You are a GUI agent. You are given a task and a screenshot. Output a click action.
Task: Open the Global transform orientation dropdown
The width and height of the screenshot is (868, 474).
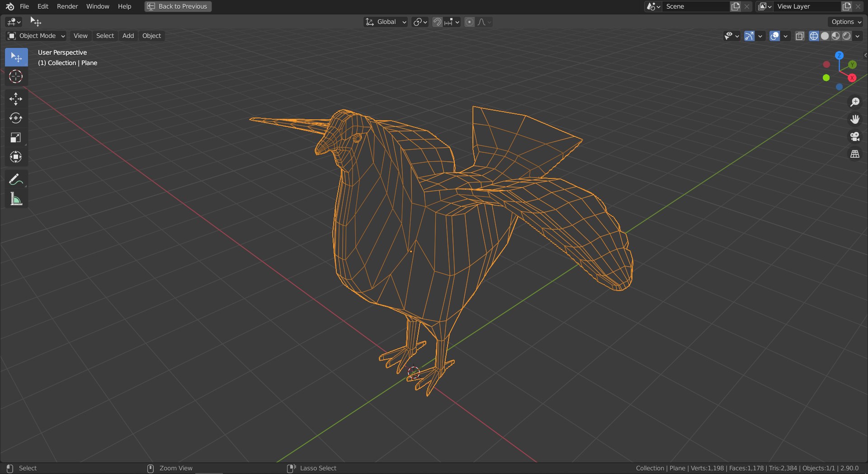[x=386, y=22]
